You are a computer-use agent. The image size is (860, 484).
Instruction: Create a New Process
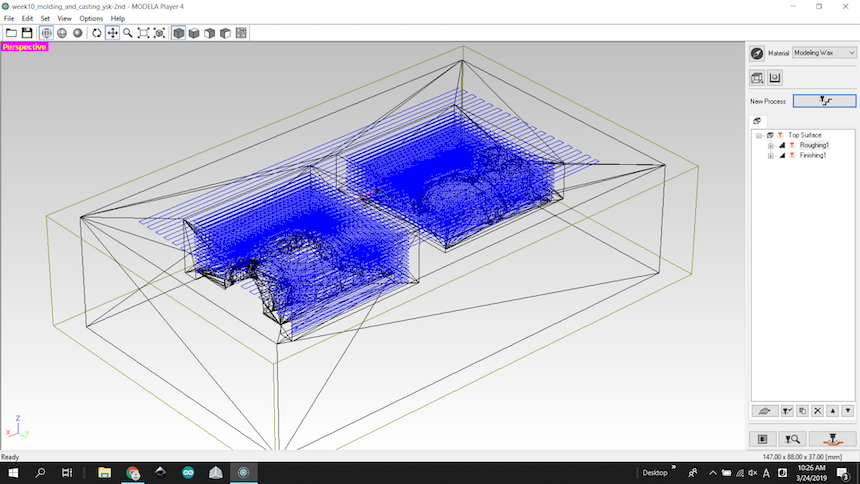click(824, 101)
